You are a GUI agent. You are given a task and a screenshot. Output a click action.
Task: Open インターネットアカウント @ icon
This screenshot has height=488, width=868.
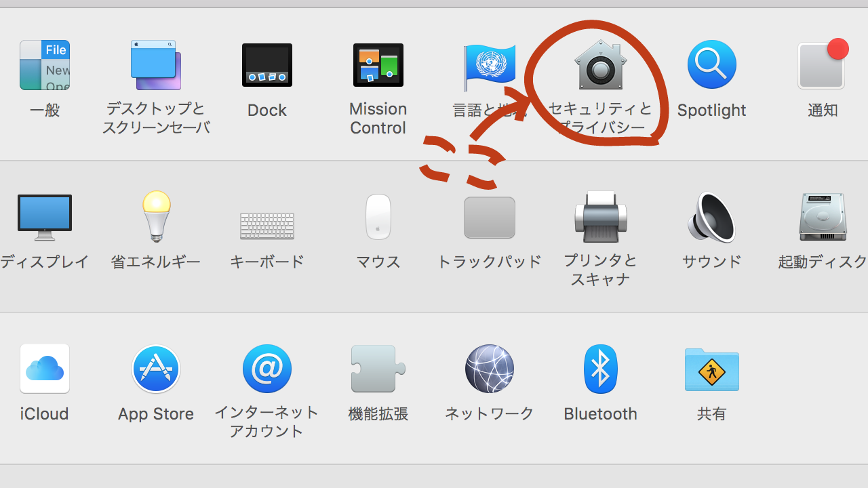[267, 369]
